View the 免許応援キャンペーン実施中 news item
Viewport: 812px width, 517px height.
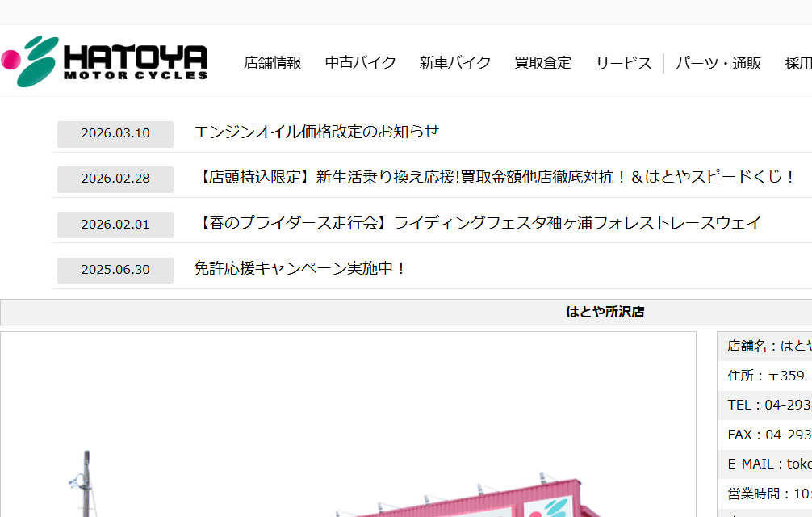tap(300, 268)
